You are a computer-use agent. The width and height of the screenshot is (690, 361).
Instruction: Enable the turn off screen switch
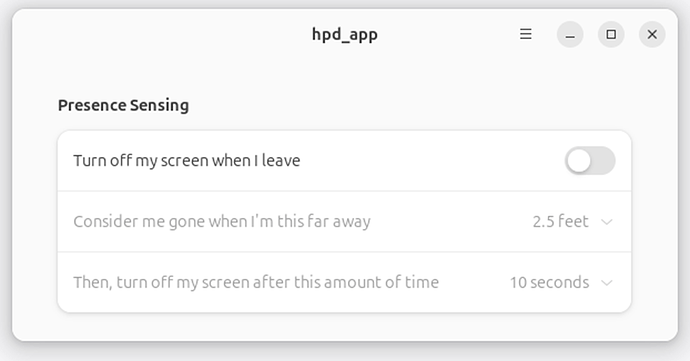[x=590, y=161]
